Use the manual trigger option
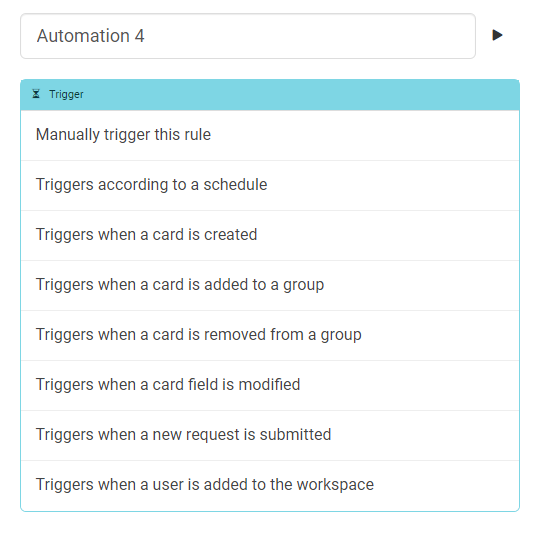This screenshot has width=539, height=539. coord(270,135)
